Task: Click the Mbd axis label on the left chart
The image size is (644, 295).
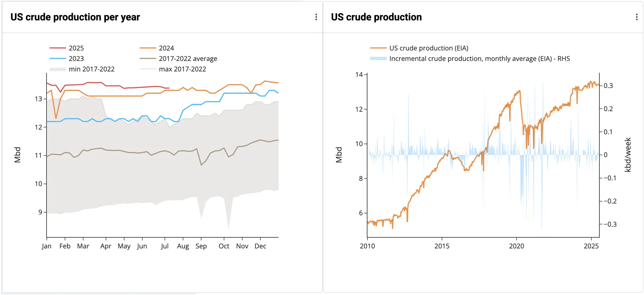Action: pos(17,155)
